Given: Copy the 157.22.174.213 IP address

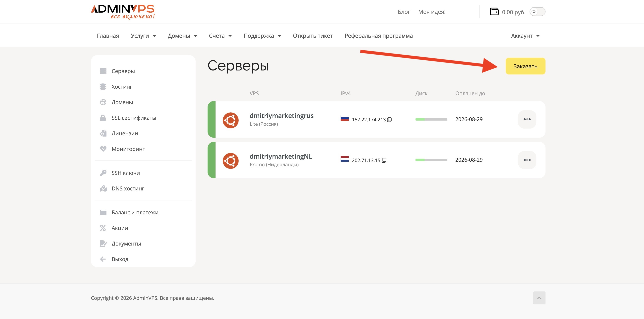Looking at the screenshot, I should point(389,120).
